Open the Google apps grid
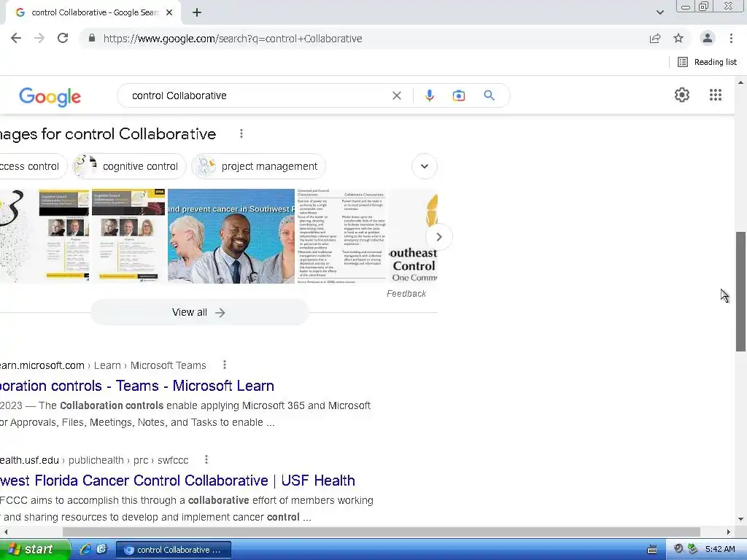This screenshot has width=747, height=560. click(715, 95)
